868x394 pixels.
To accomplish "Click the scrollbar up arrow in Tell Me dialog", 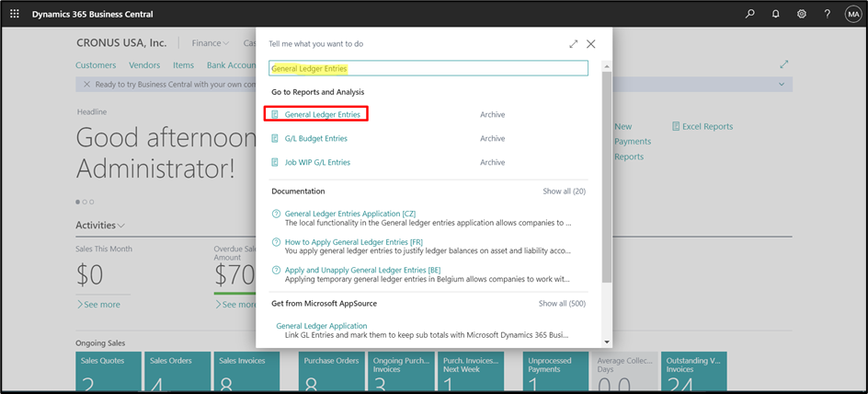I will pos(607,65).
